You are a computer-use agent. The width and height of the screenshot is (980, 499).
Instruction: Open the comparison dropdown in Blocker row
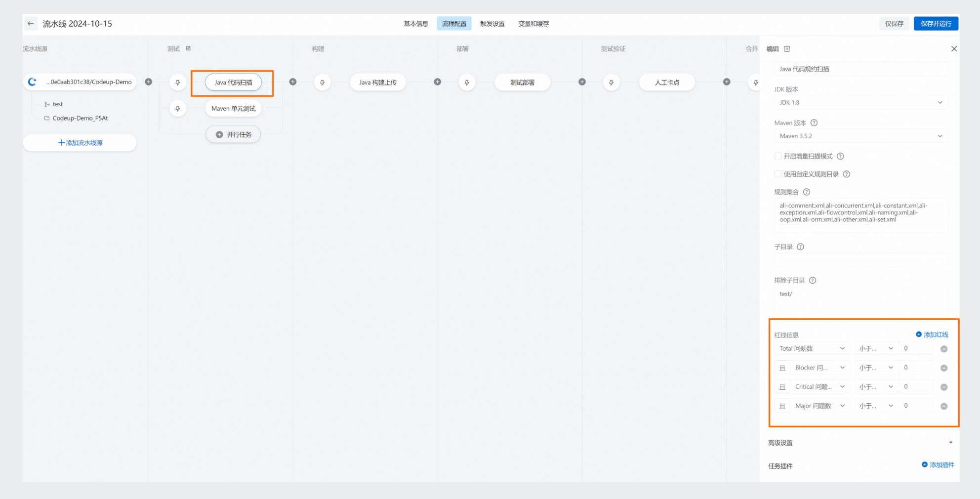click(876, 368)
